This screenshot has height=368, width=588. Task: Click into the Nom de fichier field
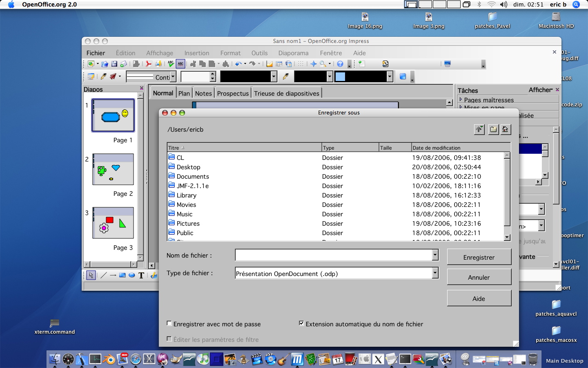click(x=333, y=255)
